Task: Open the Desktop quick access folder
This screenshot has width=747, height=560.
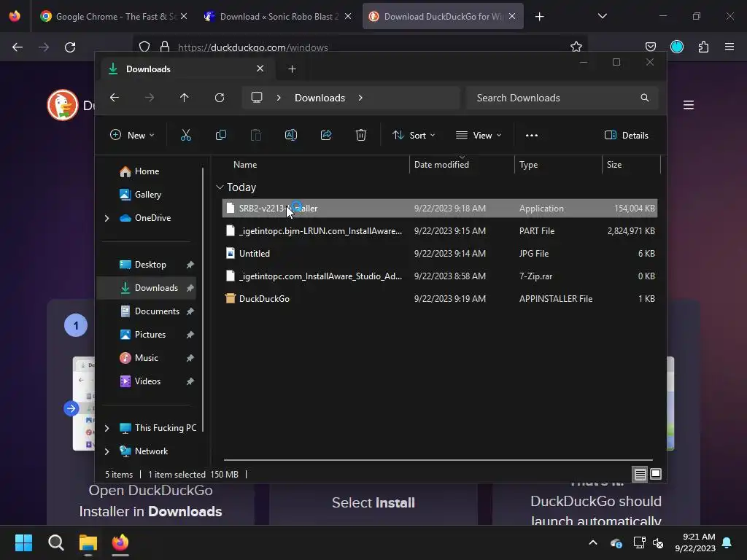Action: [x=150, y=265]
